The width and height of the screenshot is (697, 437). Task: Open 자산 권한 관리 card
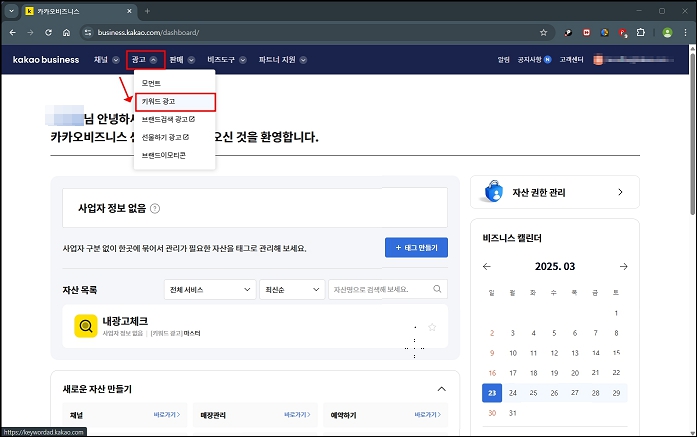click(x=555, y=192)
